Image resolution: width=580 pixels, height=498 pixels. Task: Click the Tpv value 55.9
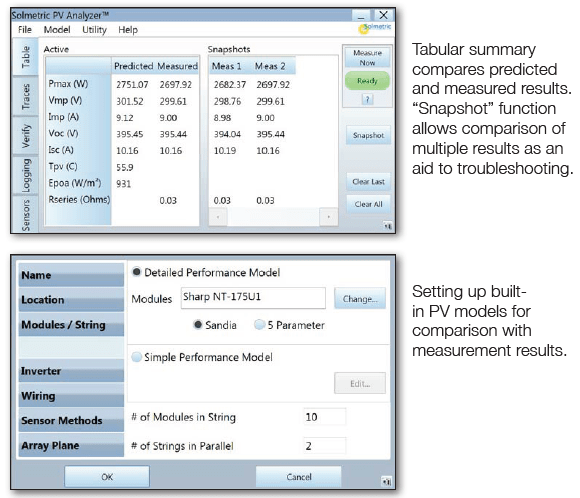125,168
